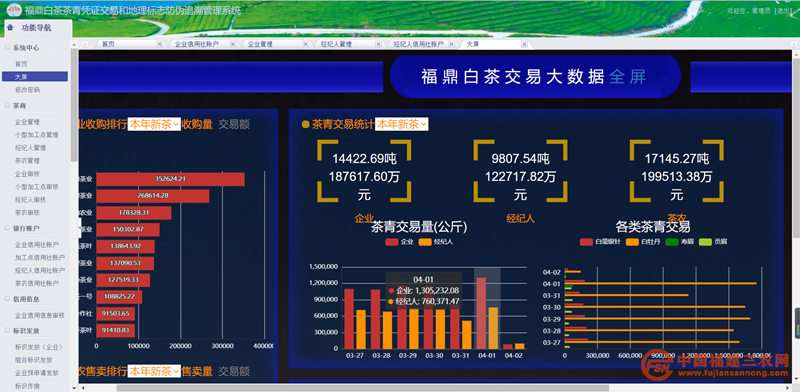Click the 功能导航 home icon
800x392 pixels.
[x=10, y=28]
